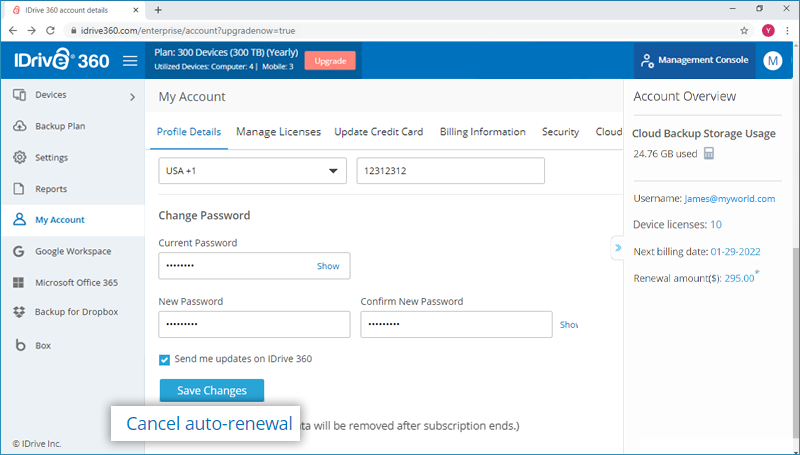Screen dimensions: 800x455
Task: Click the hamburger menu icon beside IDrive 360 logo
Action: 129,61
